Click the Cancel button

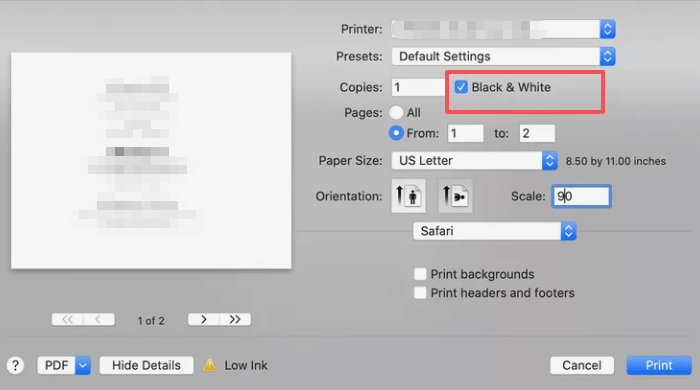click(x=582, y=365)
